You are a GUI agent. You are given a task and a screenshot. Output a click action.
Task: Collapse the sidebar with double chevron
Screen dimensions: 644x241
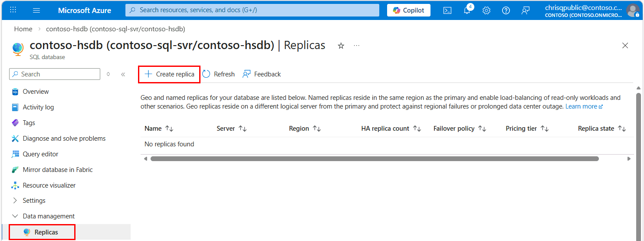point(123,74)
